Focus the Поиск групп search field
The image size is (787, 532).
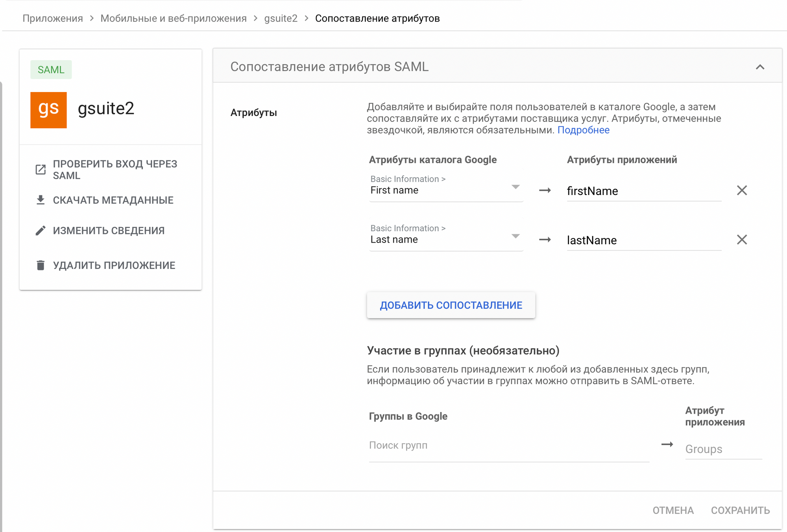[x=508, y=445]
